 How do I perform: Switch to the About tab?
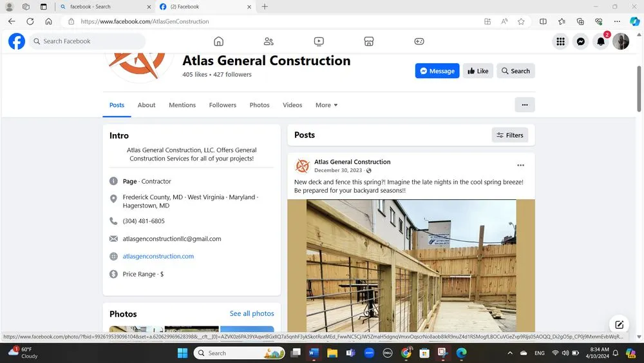(x=146, y=105)
